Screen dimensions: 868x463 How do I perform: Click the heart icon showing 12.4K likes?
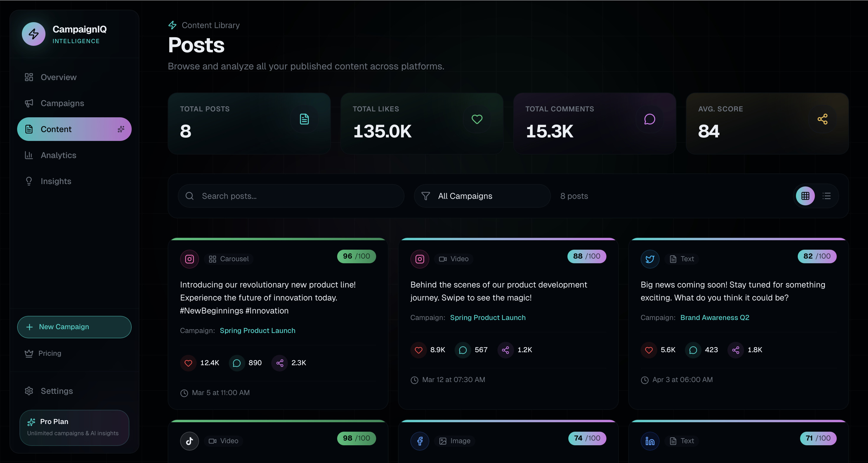point(188,363)
